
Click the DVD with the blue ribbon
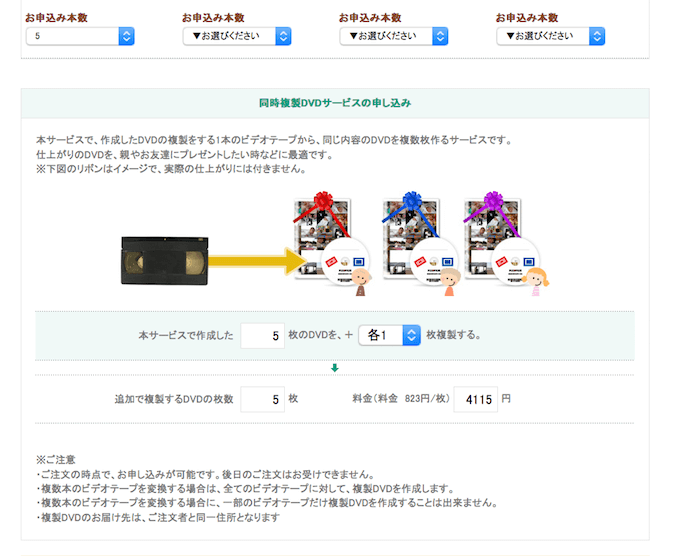pos(421,244)
